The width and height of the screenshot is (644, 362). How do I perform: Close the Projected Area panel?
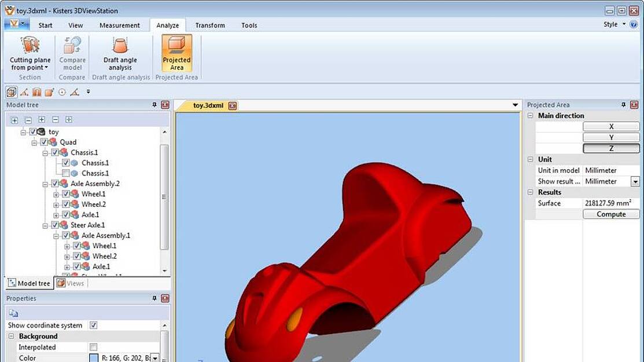[634, 105]
